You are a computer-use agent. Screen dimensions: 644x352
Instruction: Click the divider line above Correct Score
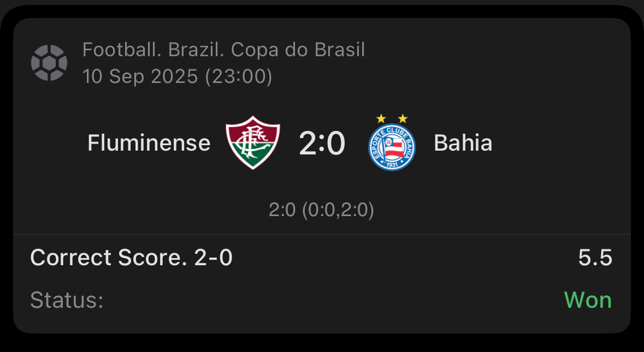(322, 235)
